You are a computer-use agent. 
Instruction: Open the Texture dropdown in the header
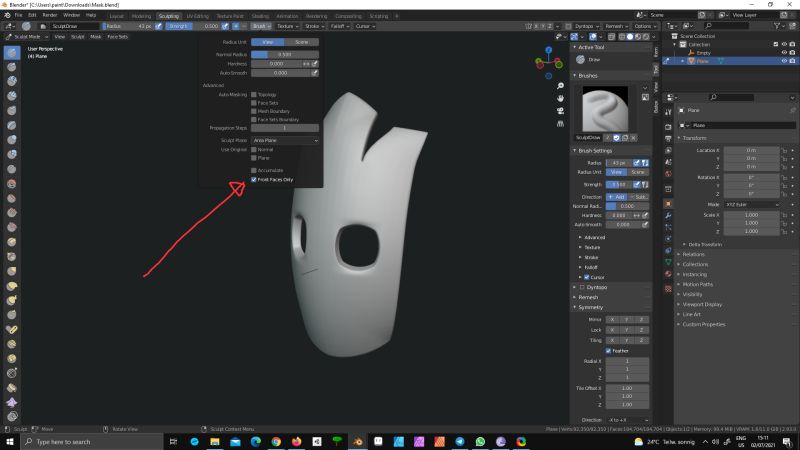click(288, 26)
